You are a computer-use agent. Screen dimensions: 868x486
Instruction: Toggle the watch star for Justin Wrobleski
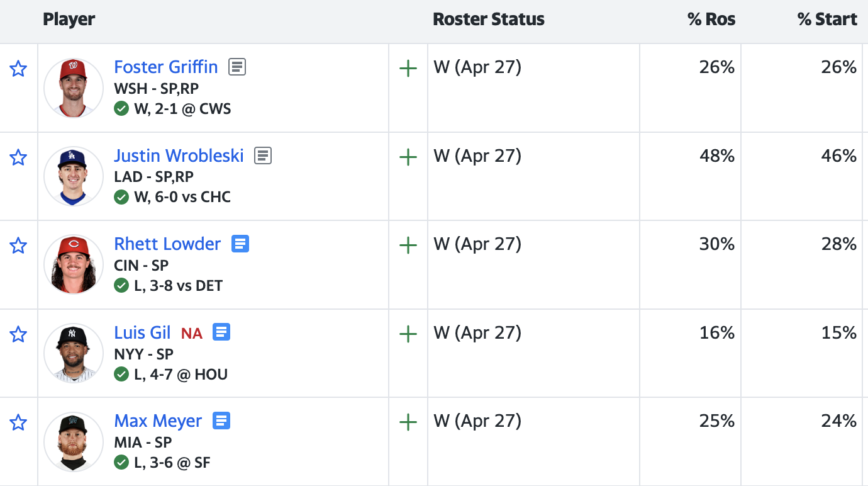click(x=18, y=157)
